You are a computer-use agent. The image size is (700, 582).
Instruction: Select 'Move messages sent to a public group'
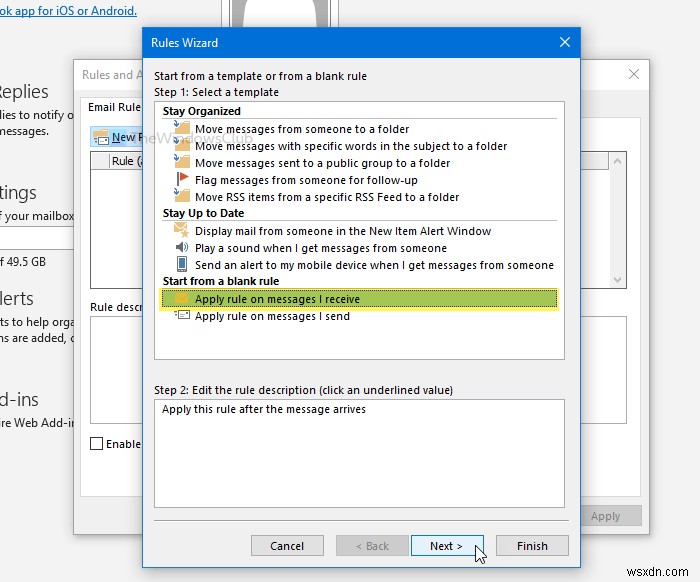pos(322,163)
